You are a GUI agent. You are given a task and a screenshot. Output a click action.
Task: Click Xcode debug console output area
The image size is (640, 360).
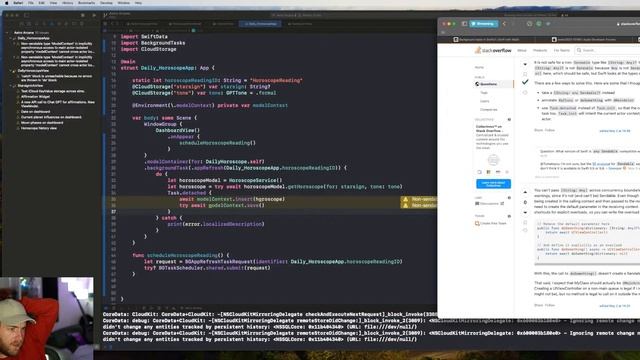[x=269, y=327]
